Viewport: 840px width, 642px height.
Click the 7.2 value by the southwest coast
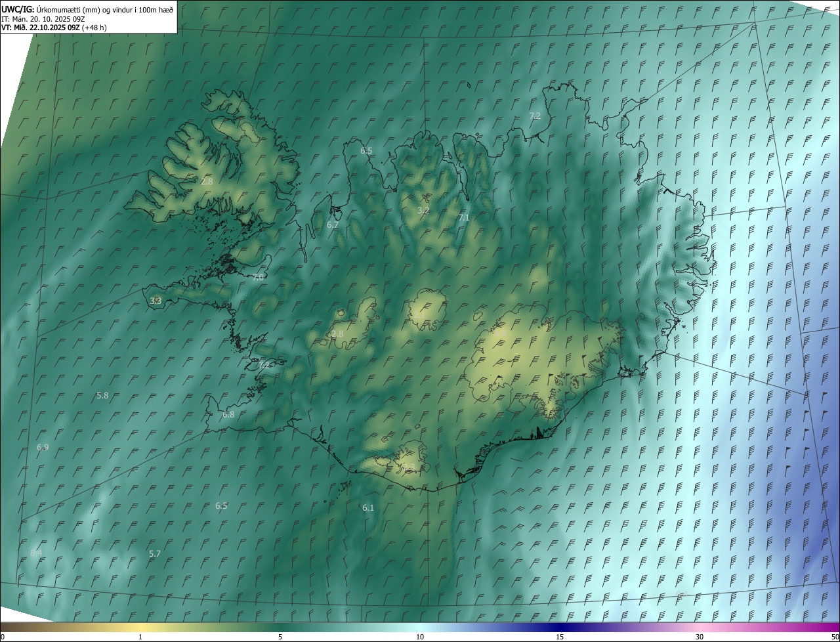coord(265,365)
